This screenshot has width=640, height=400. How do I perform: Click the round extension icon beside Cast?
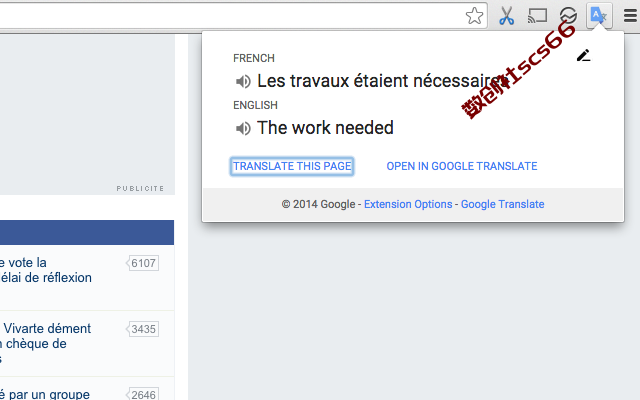(x=568, y=16)
